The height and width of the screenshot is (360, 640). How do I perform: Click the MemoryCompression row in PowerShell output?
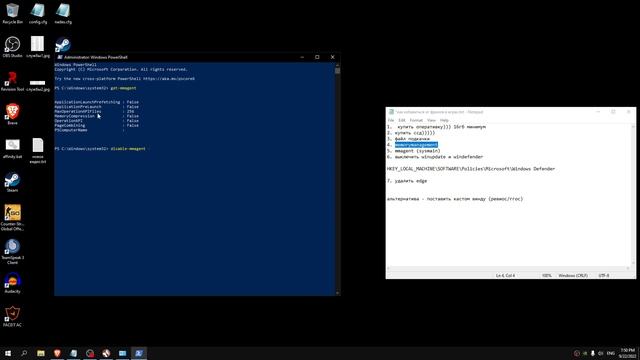tap(96, 116)
